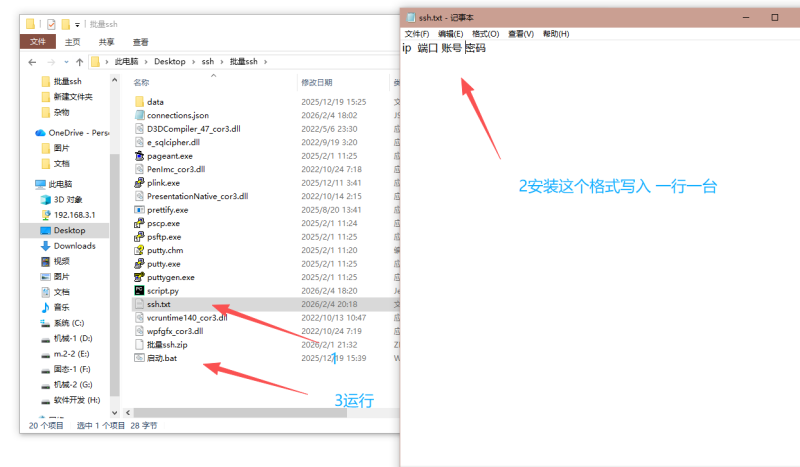Select the data folder icon
800x467 pixels.
coord(139,102)
